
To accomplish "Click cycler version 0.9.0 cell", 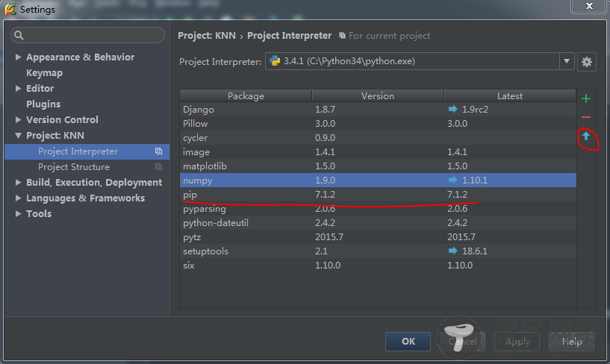I will click(x=325, y=137).
